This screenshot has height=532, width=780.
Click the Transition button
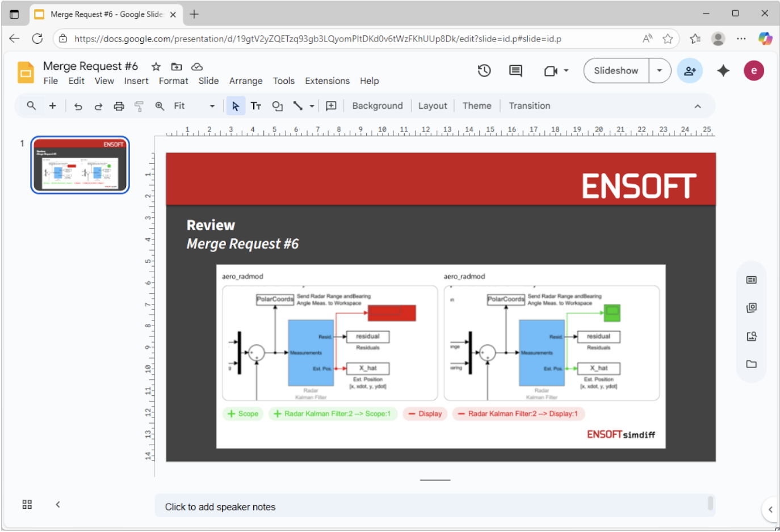pos(530,106)
